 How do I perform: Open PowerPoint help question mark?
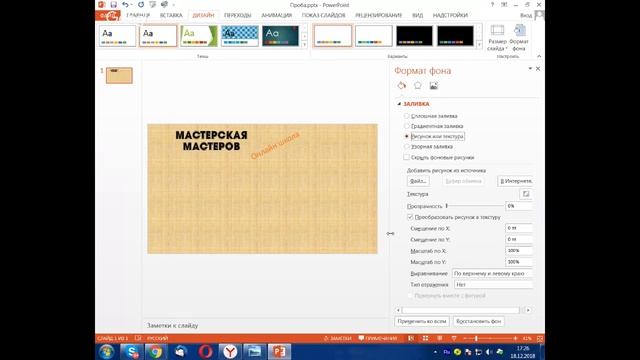tap(492, 5)
